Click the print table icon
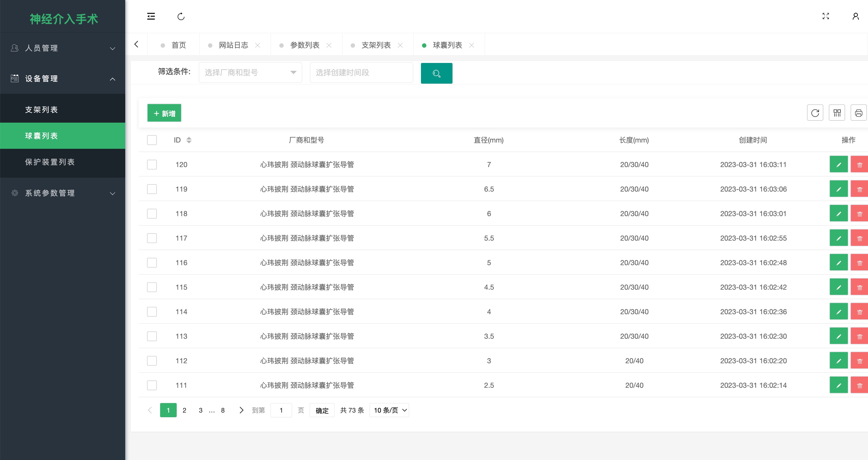868x460 pixels. coord(858,113)
